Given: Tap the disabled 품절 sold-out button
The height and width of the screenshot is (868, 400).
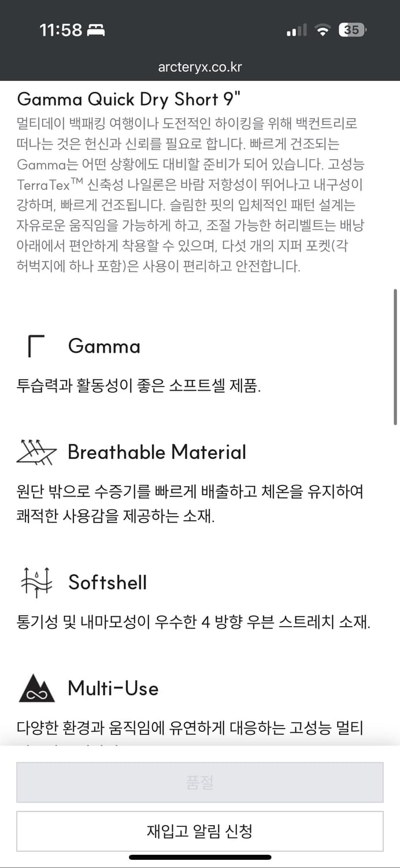Looking at the screenshot, I should coord(200,782).
